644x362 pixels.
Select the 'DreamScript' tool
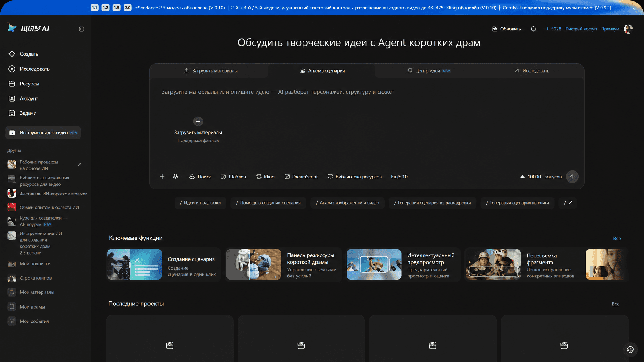click(x=301, y=177)
